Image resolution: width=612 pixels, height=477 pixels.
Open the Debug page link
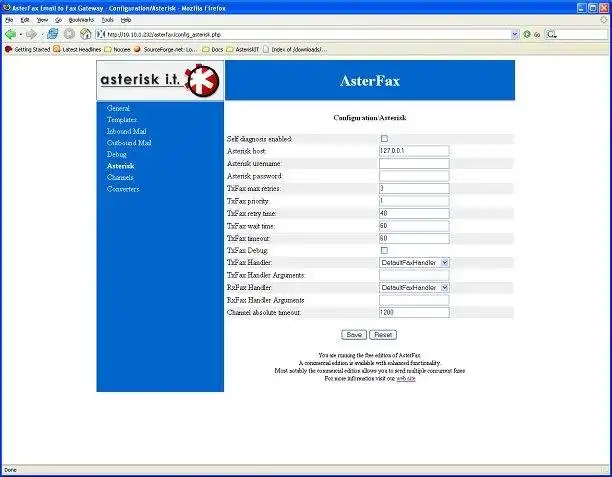[x=117, y=154]
